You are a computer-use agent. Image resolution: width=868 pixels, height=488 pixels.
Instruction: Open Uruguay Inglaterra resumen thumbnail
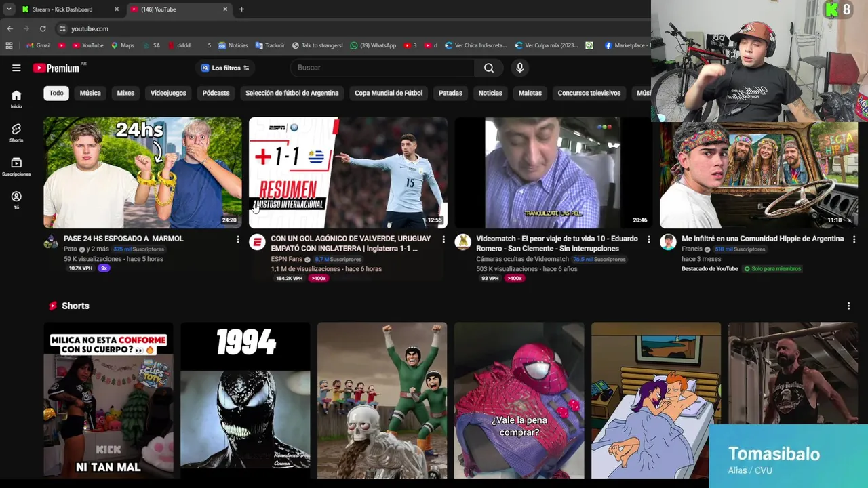click(348, 173)
